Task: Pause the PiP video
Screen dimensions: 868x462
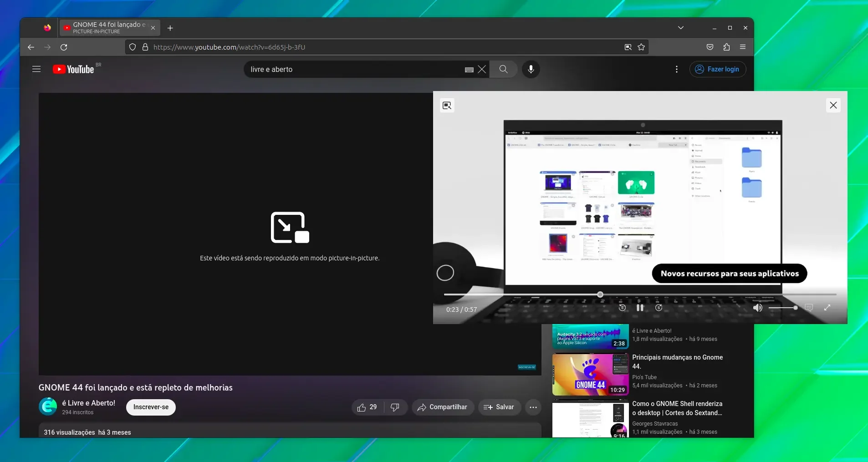Action: pos(640,308)
